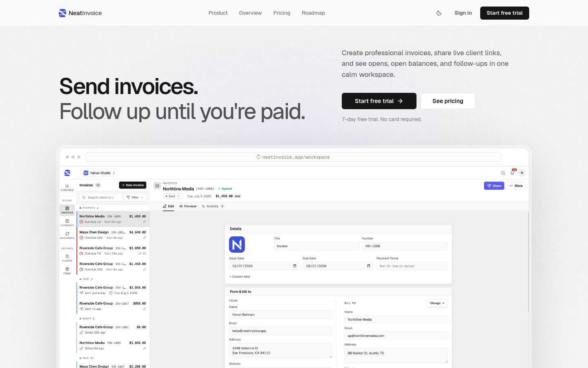Click Bill To Email ap@northlinemedia.com
This screenshot has width=588, height=368.
pos(396,336)
